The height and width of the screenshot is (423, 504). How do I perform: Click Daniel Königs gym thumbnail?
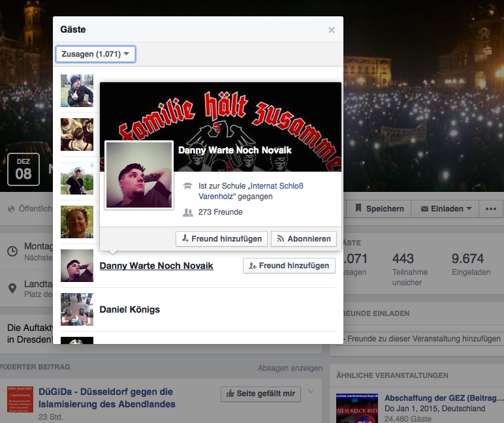tap(77, 309)
